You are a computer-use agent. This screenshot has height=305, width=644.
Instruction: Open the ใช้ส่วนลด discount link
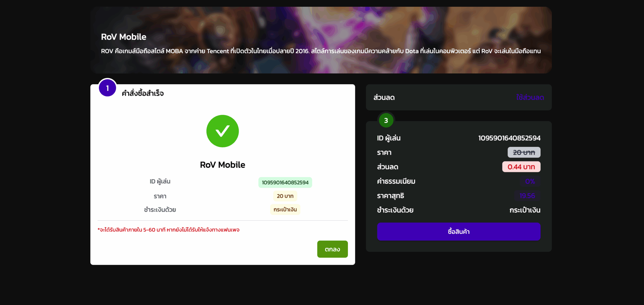point(530,97)
